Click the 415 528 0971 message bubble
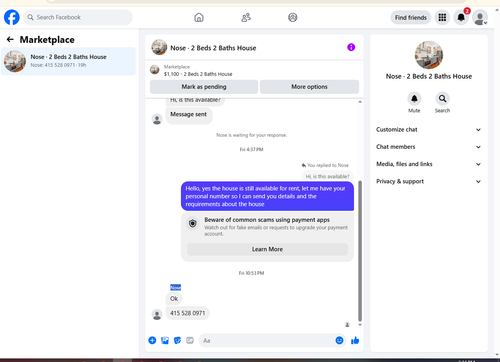500x362 pixels. coord(188,313)
